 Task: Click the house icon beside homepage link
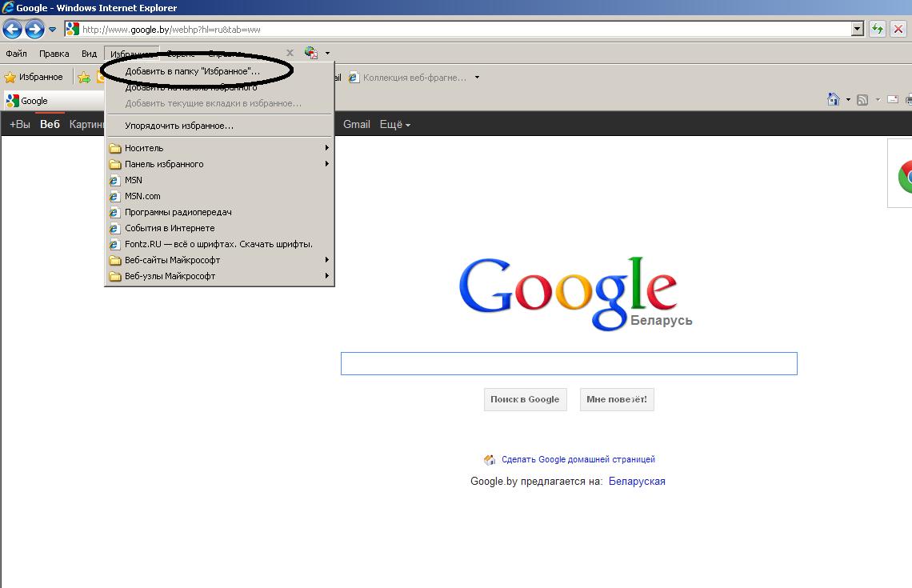point(490,459)
